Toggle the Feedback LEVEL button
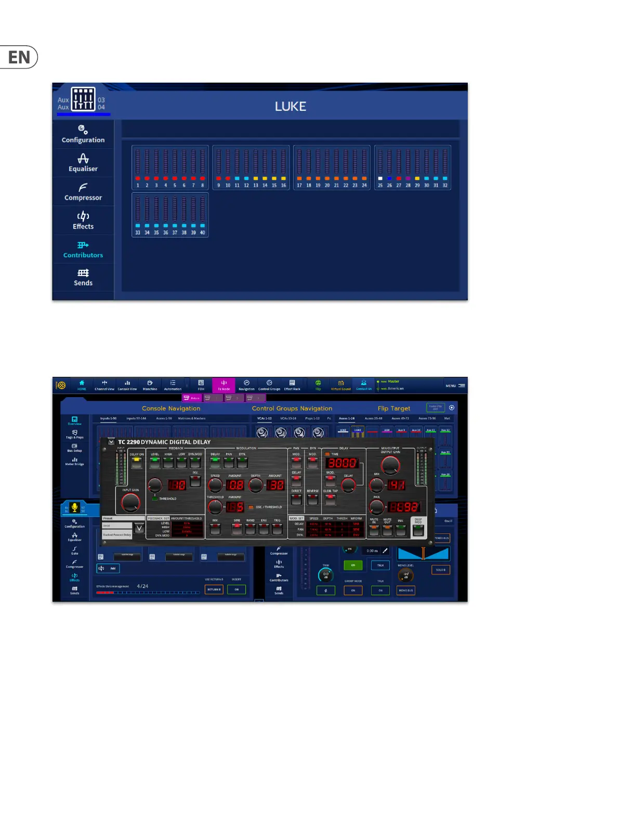This screenshot has width=619, height=840. [x=155, y=462]
